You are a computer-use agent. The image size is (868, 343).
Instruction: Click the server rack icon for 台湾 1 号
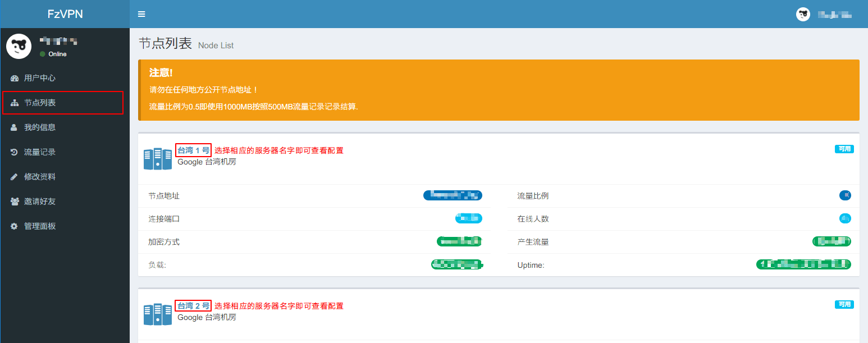(x=157, y=159)
